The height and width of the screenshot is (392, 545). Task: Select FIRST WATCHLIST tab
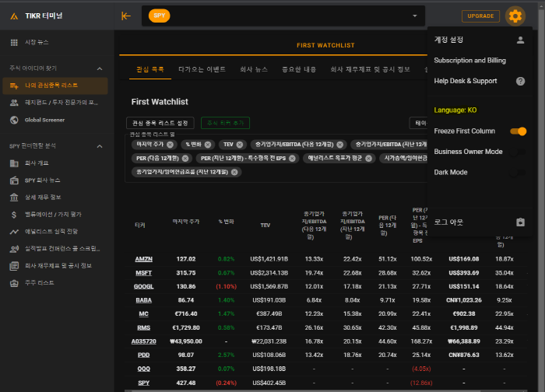pos(325,45)
